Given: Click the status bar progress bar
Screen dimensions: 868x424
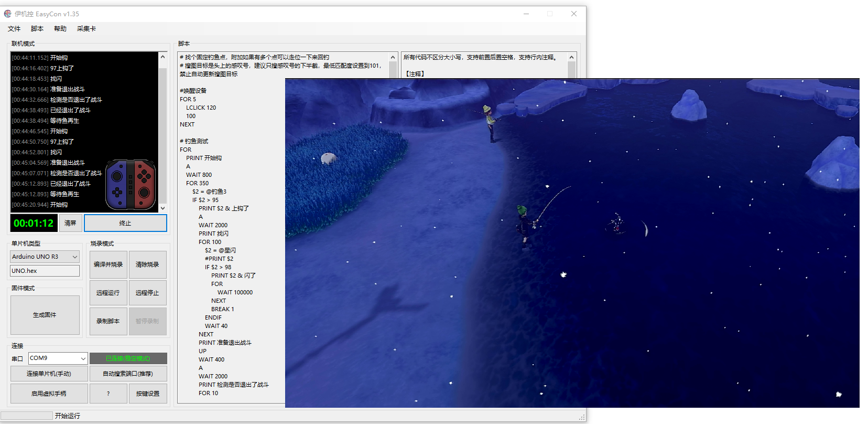Looking at the screenshot, I should coord(27,416).
